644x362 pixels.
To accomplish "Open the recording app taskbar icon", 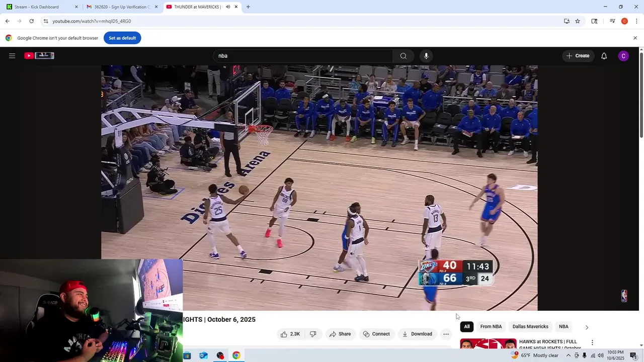I will (220, 355).
